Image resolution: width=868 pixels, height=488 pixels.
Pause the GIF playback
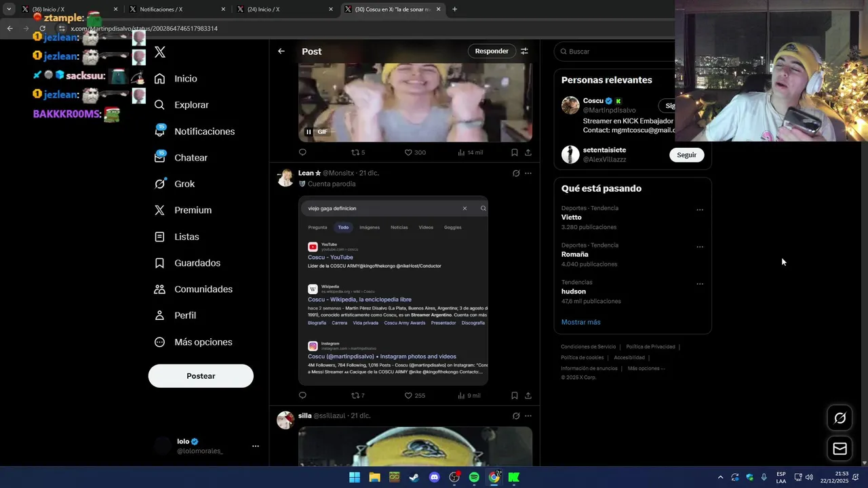309,132
